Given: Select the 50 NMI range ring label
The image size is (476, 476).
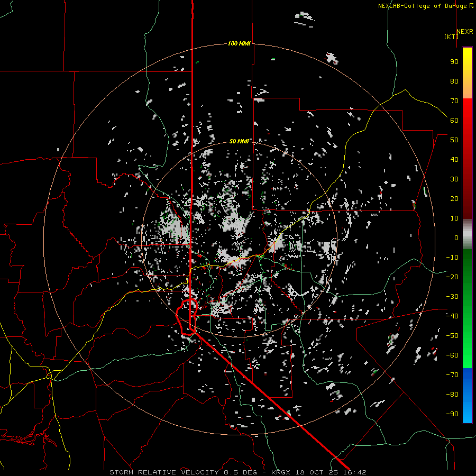Looking at the screenshot, I should click(x=239, y=141).
